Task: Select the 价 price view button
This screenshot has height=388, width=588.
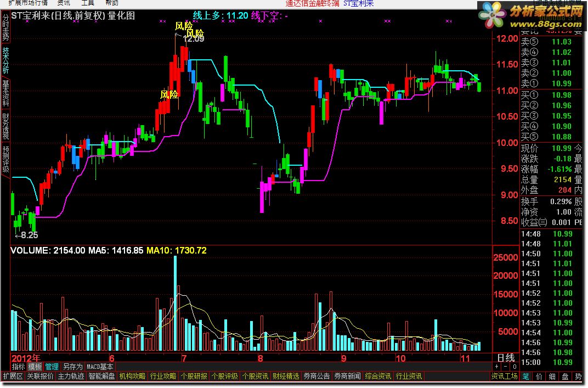Action: point(539,376)
